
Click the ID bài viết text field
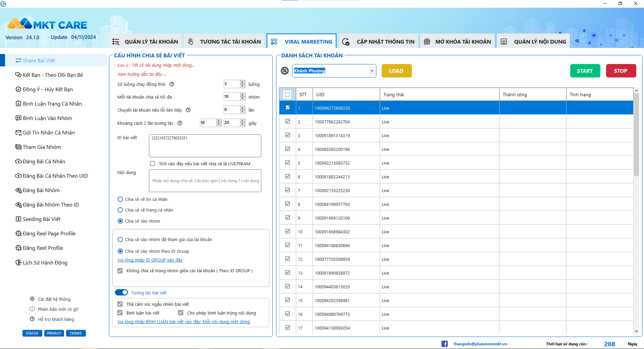pyautogui.click(x=205, y=146)
